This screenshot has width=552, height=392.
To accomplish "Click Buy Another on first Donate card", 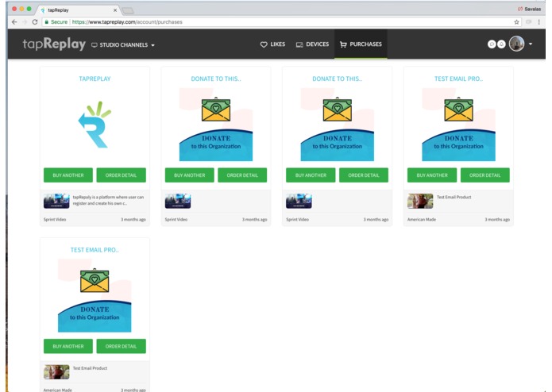I will coord(189,175).
